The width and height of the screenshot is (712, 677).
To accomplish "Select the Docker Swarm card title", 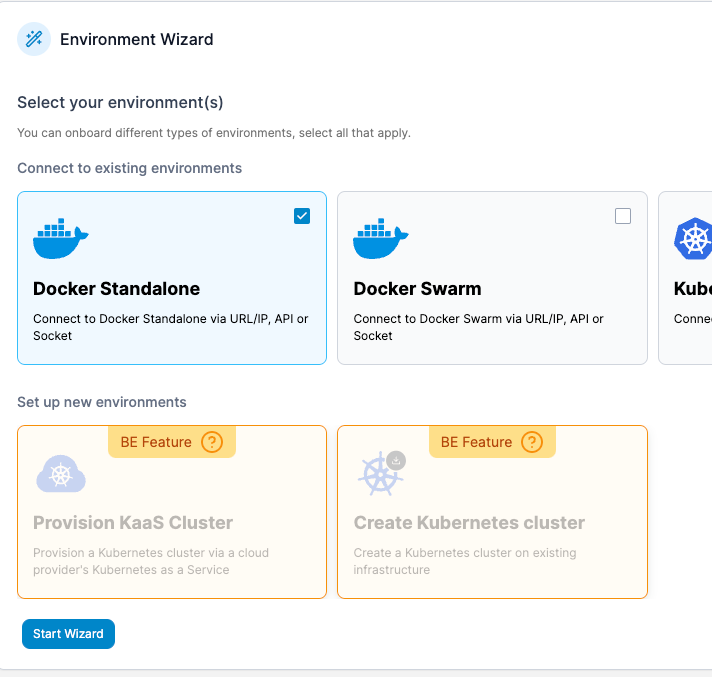I will [417, 289].
